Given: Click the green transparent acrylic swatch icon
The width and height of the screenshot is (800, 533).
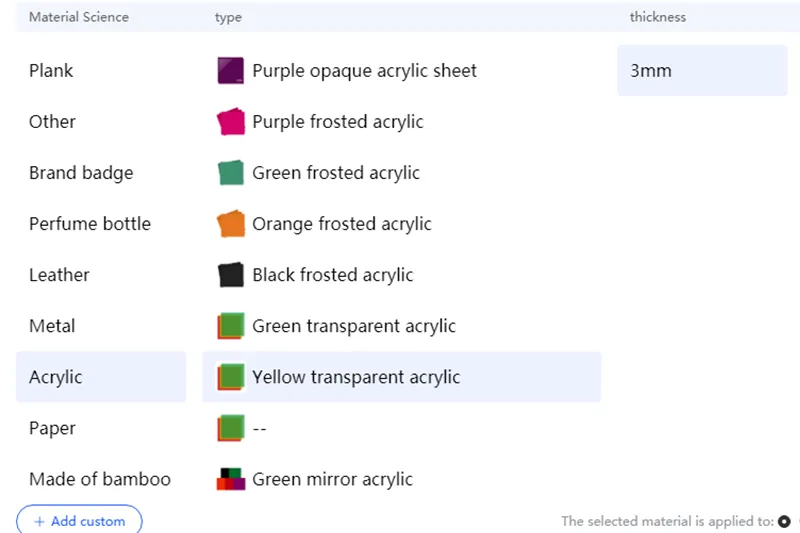Looking at the screenshot, I should 231,326.
